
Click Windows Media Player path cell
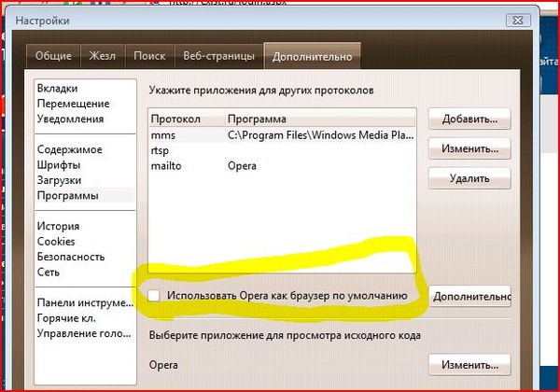coord(320,135)
